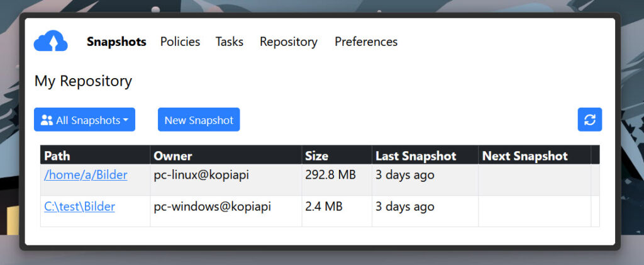Open the /home/a/Bilder snapshot path
Screen dimensions: 644x265
86,175
